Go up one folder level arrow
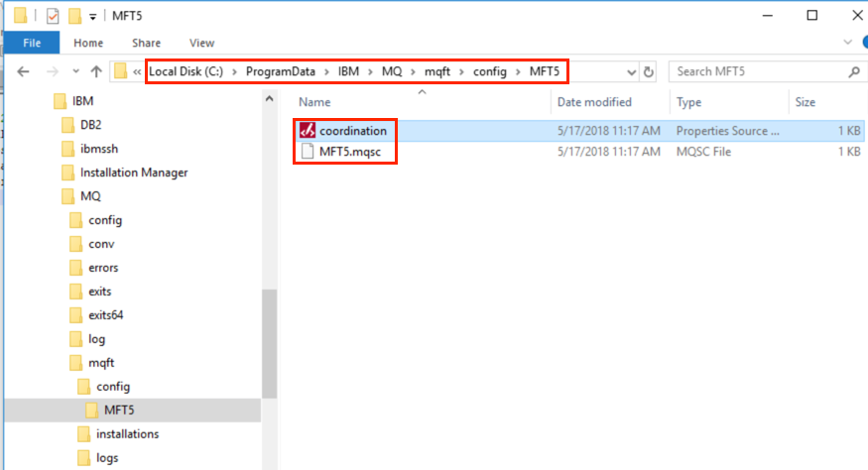 tap(96, 71)
